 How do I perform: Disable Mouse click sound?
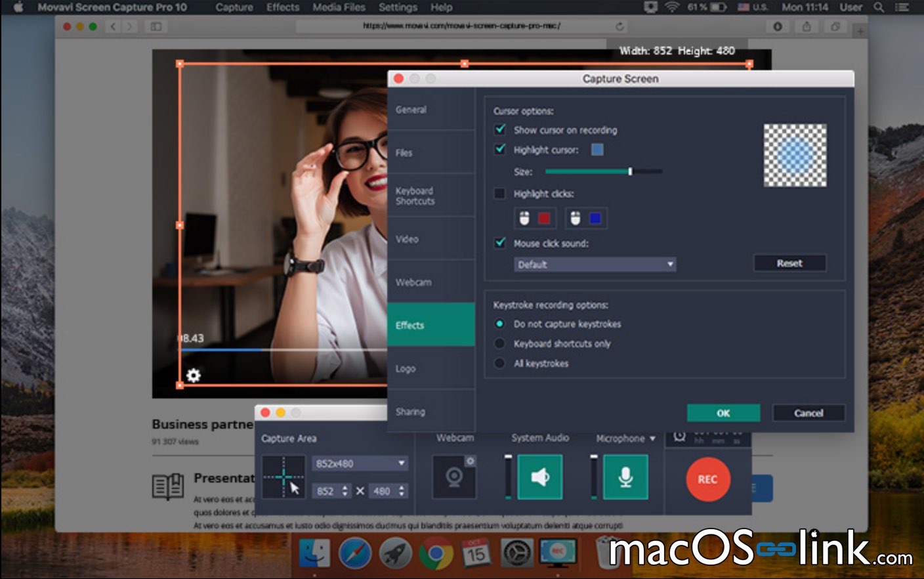[501, 244]
